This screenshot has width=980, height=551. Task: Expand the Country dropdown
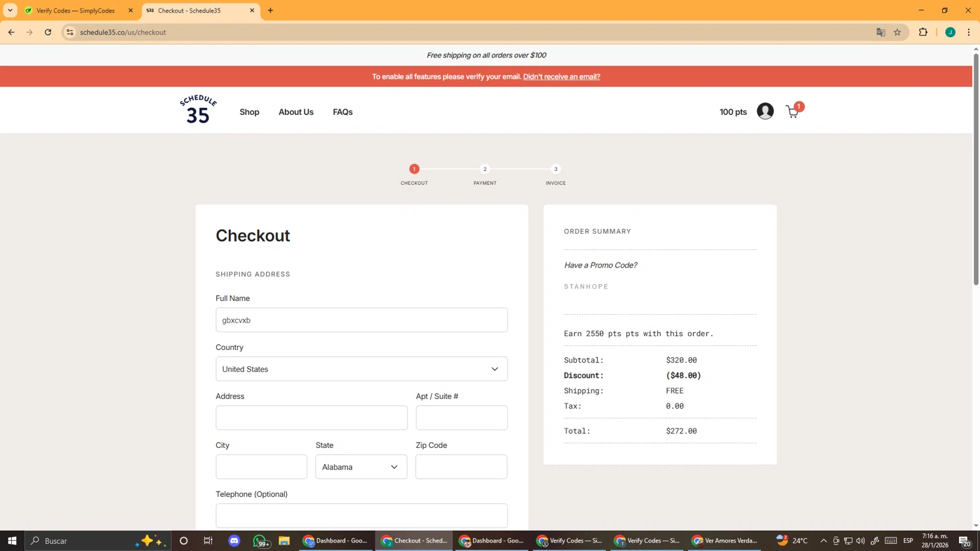pos(361,369)
